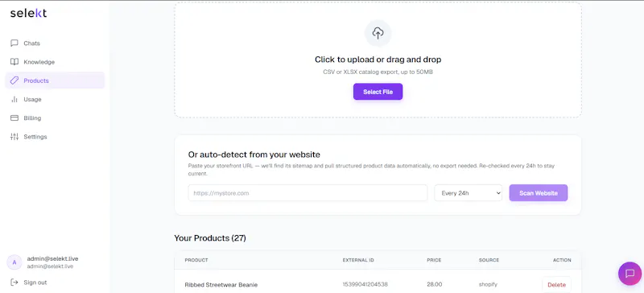Viewport: 644px width, 293px height.
Task: Click the Products tag icon
Action: point(14,80)
